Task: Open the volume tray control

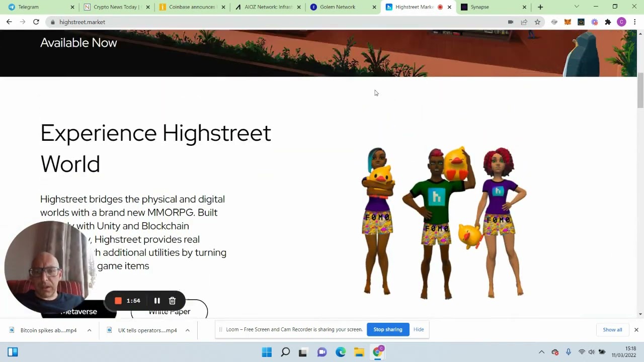Action: tap(591, 352)
